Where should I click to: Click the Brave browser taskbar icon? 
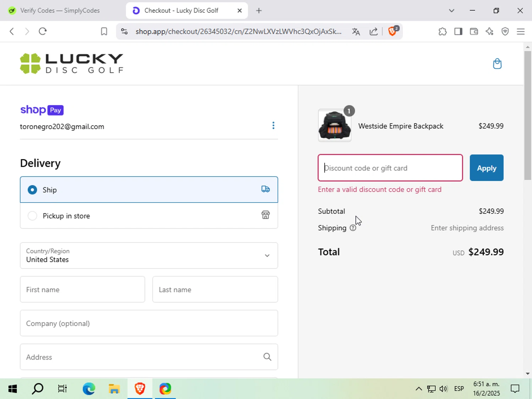[x=140, y=389]
